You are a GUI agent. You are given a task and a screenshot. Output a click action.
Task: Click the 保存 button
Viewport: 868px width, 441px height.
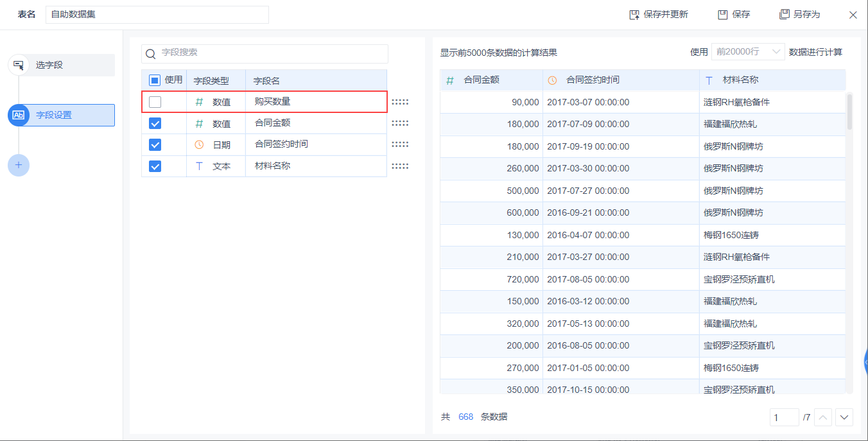[734, 14]
